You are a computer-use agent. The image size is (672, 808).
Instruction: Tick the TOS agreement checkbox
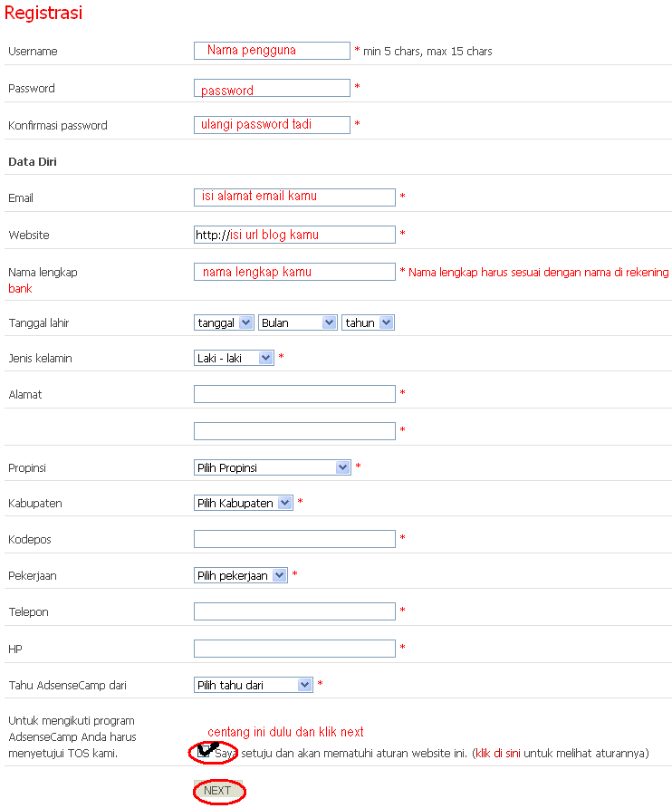click(202, 752)
